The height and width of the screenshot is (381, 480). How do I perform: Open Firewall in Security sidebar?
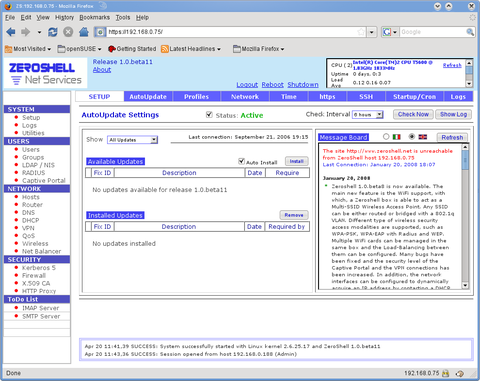[34, 276]
